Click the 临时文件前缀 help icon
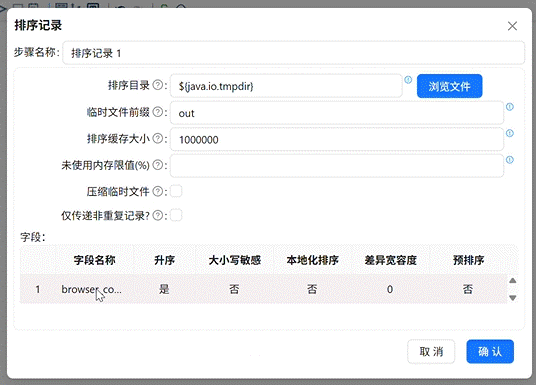 pos(158,112)
